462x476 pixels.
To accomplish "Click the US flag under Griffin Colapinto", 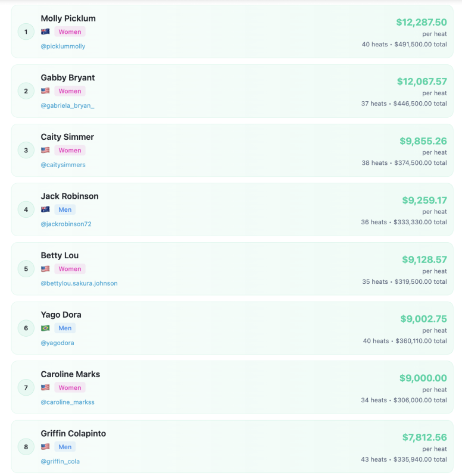I will pyautogui.click(x=45, y=447).
